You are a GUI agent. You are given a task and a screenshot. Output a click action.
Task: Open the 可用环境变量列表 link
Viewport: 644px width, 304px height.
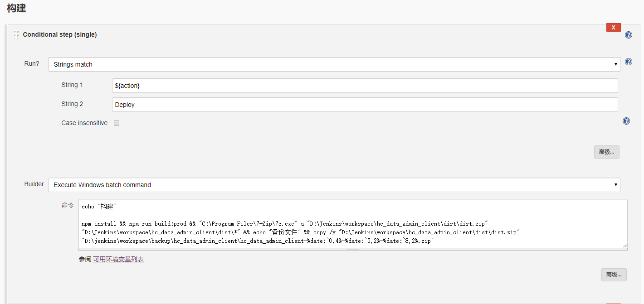(118, 259)
